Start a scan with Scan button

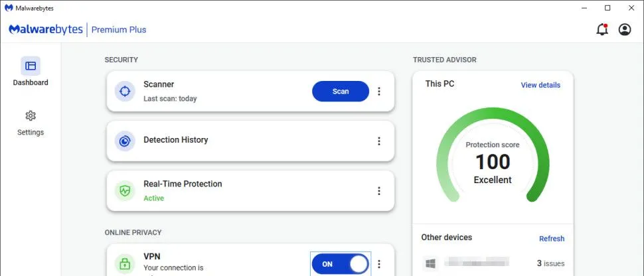pos(341,92)
